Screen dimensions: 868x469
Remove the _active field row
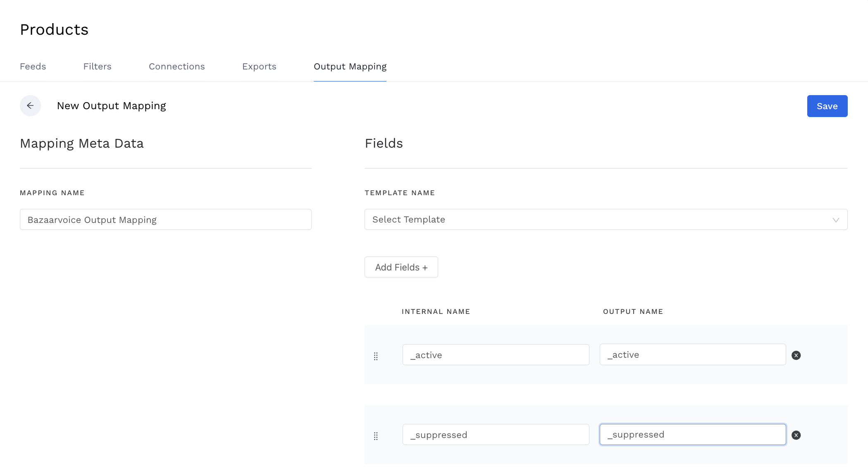point(796,355)
